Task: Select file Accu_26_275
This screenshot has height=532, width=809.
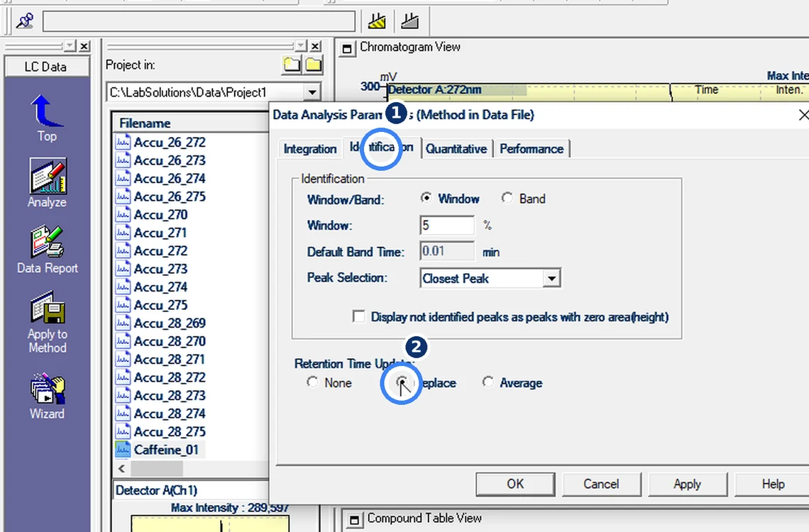Action: (x=170, y=196)
